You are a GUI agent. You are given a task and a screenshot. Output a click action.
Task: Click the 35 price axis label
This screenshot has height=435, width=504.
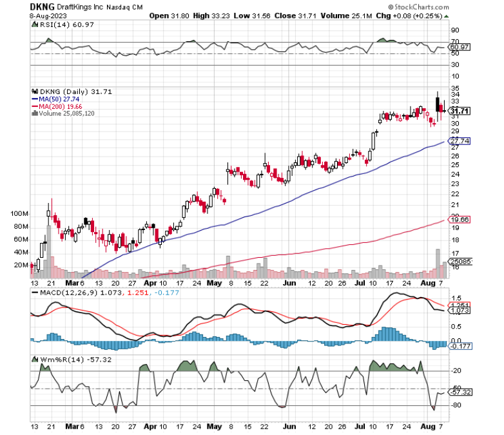click(455, 88)
